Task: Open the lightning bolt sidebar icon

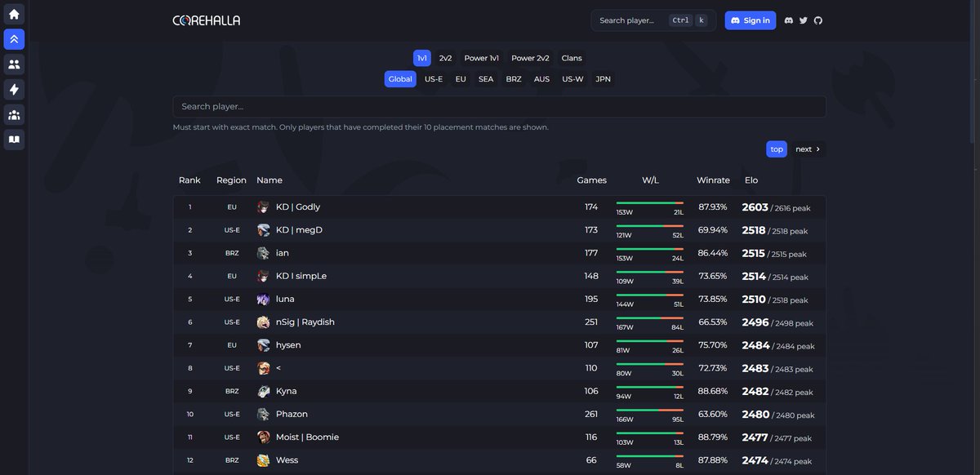Action: [14, 89]
